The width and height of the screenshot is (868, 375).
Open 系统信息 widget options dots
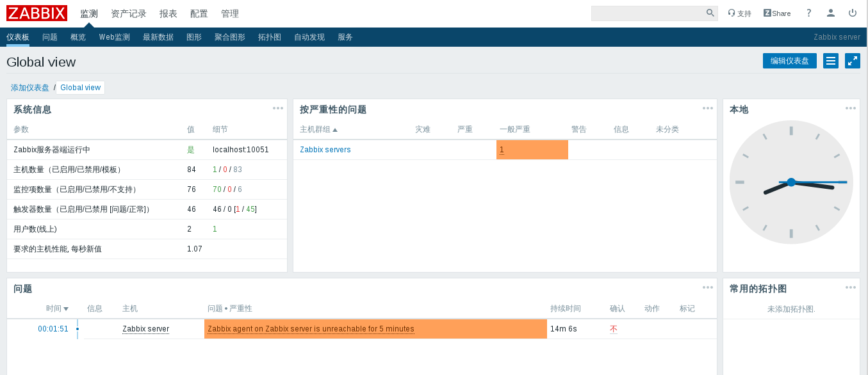278,108
